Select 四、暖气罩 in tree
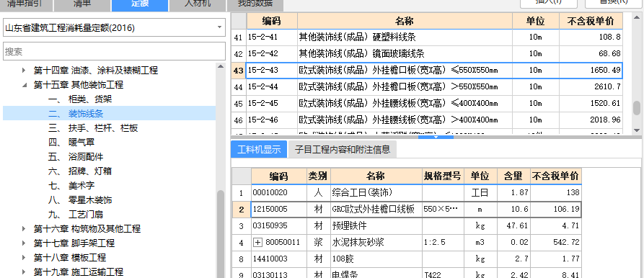 pyautogui.click(x=71, y=143)
